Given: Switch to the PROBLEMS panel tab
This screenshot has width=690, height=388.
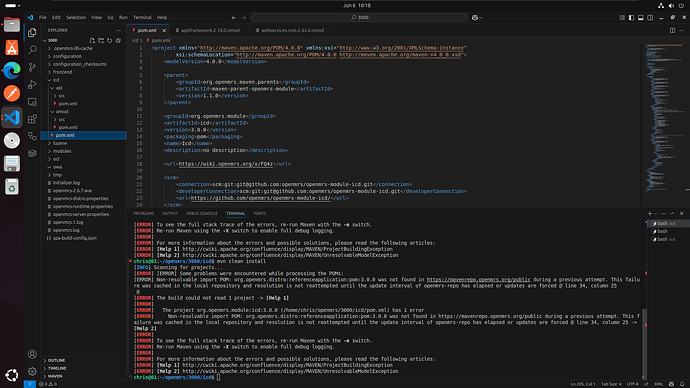Looking at the screenshot, I should pos(144,213).
